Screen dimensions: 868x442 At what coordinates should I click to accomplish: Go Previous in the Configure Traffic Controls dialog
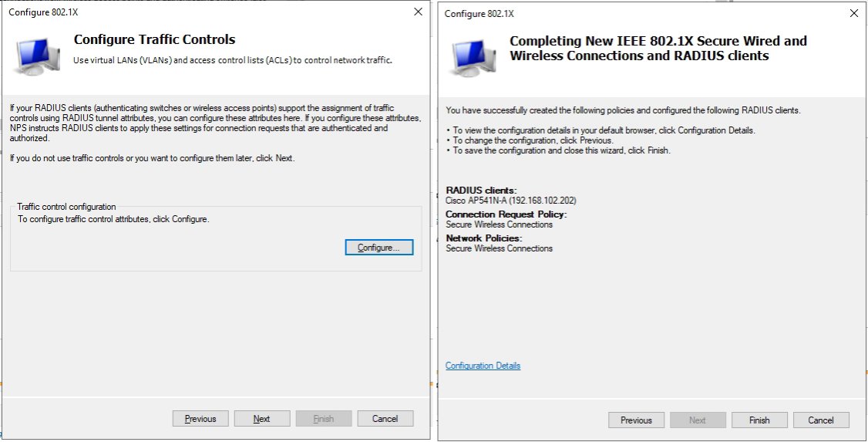200,419
